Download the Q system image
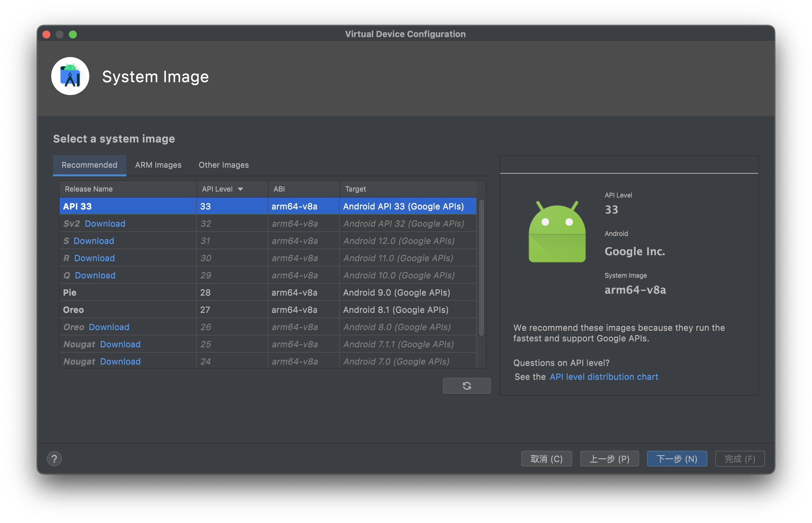Image resolution: width=812 pixels, height=523 pixels. (95, 275)
